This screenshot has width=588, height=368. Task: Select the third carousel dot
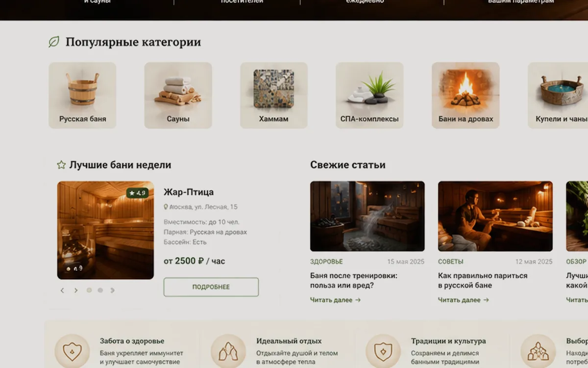pos(112,290)
